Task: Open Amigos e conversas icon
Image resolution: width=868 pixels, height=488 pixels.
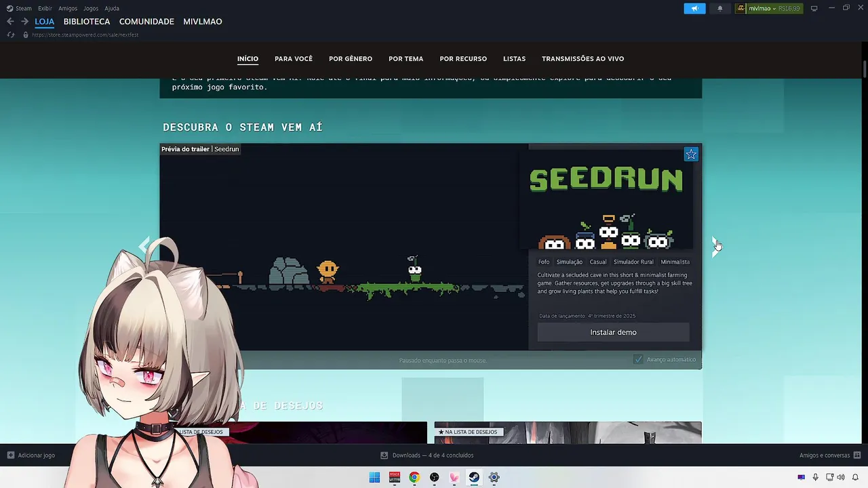Action: [857, 455]
